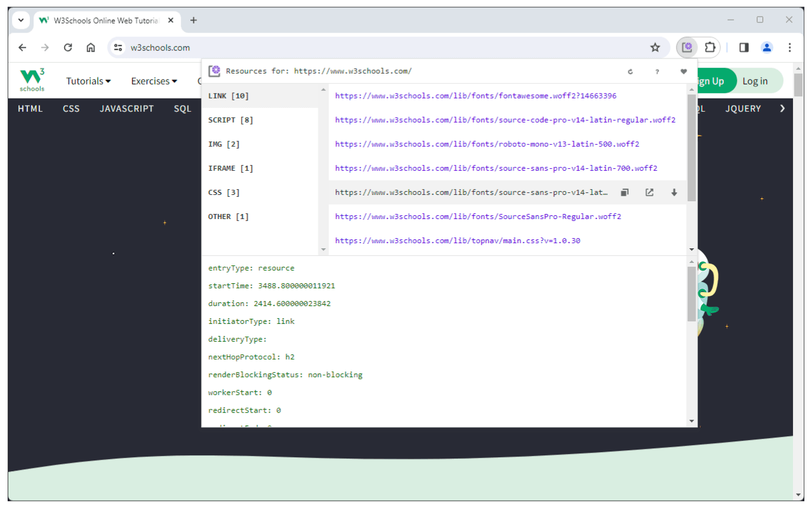Click the resource list vertical scrollbar
The height and width of the screenshot is (508, 812).
[691, 148]
